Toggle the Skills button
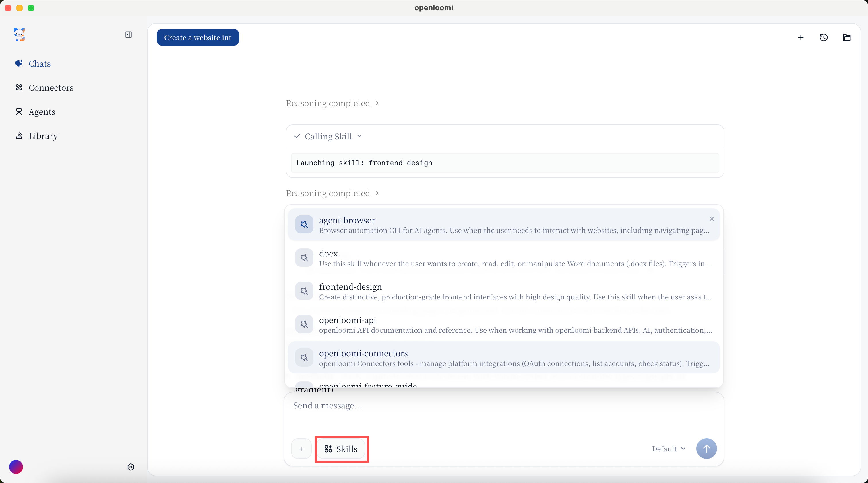868x483 pixels. (x=341, y=449)
